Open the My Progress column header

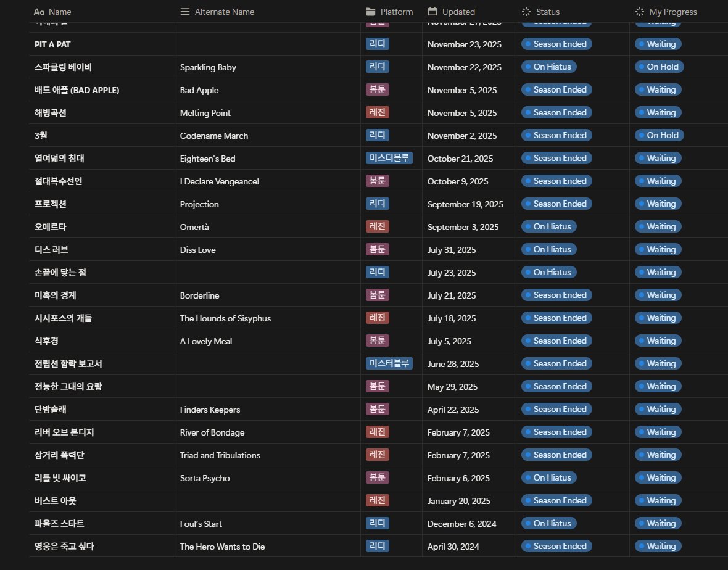(666, 12)
